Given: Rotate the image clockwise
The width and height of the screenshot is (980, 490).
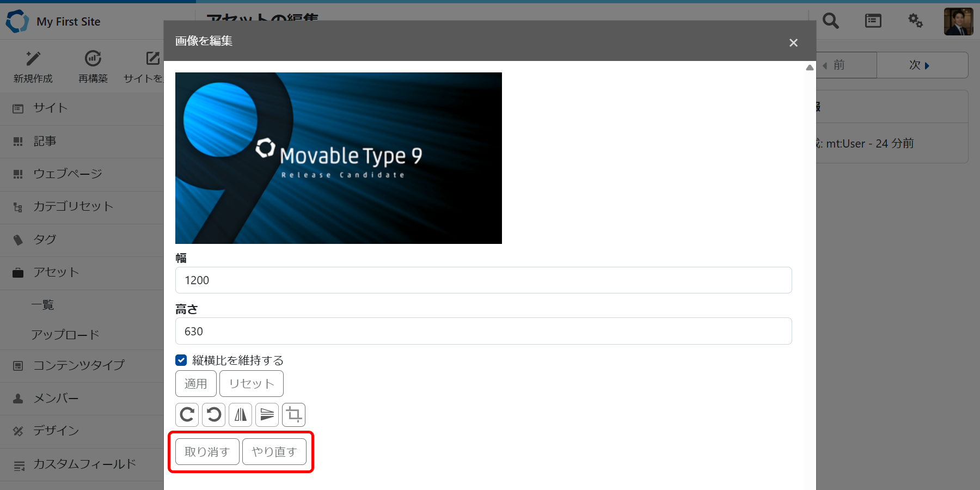Looking at the screenshot, I should [187, 415].
